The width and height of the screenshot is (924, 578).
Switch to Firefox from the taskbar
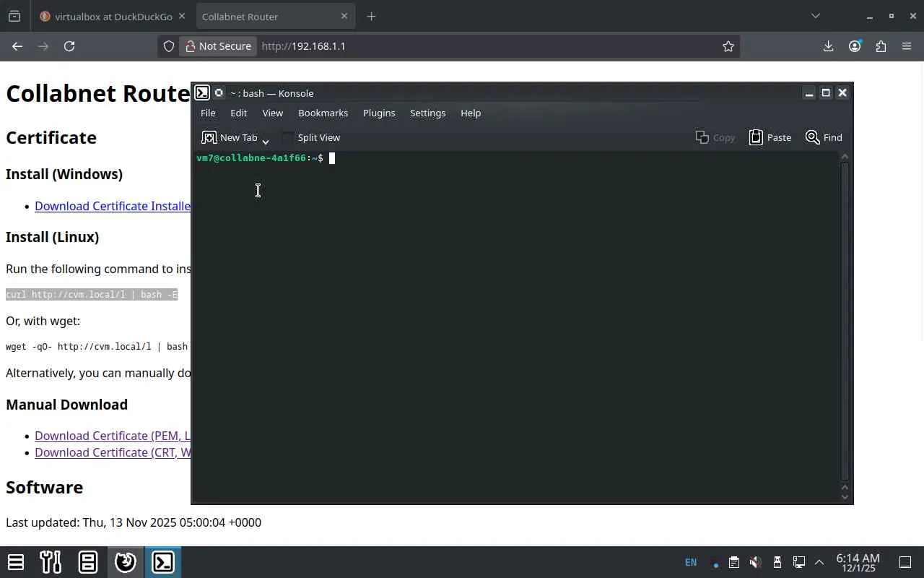(126, 562)
